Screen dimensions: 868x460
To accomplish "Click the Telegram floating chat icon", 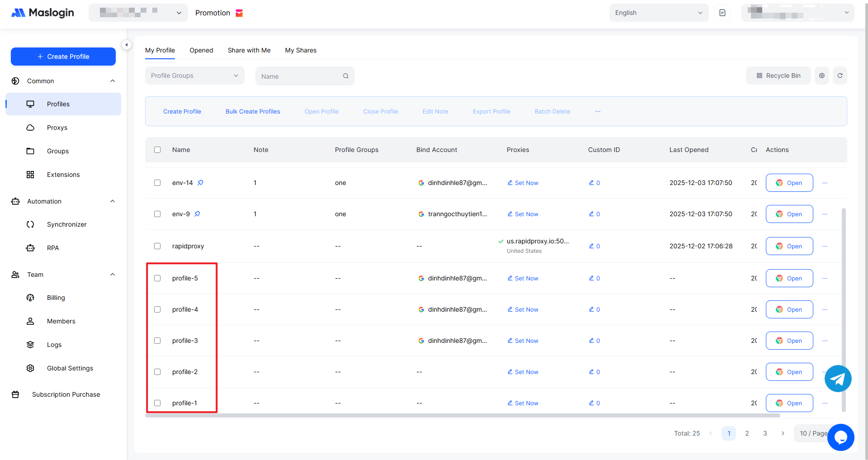I will click(x=838, y=379).
